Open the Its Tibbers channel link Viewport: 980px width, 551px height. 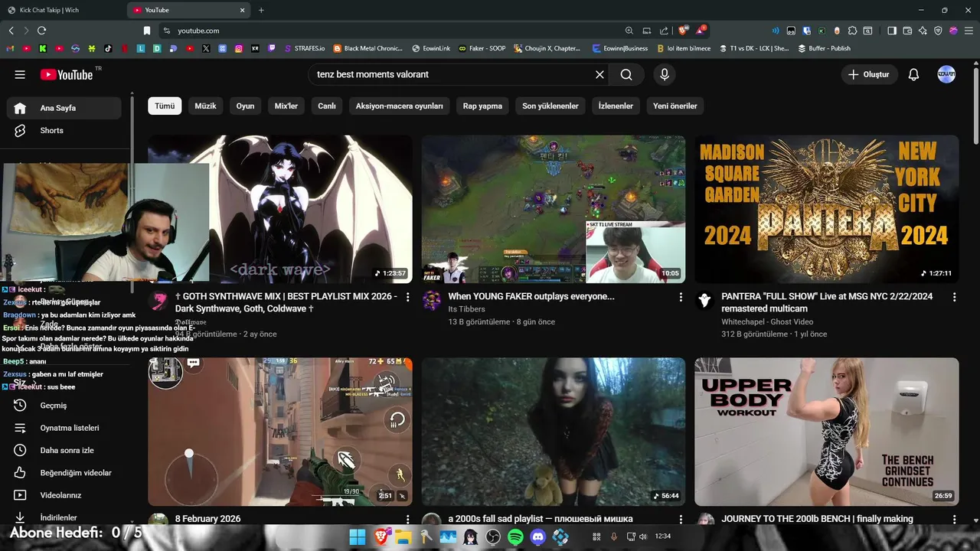466,309
